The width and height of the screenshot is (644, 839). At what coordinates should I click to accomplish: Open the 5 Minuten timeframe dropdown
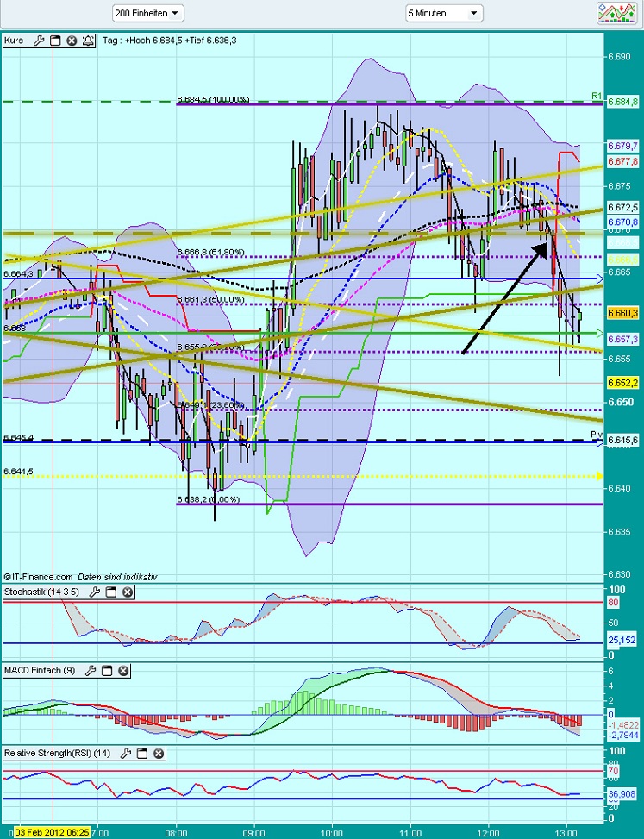tap(444, 13)
